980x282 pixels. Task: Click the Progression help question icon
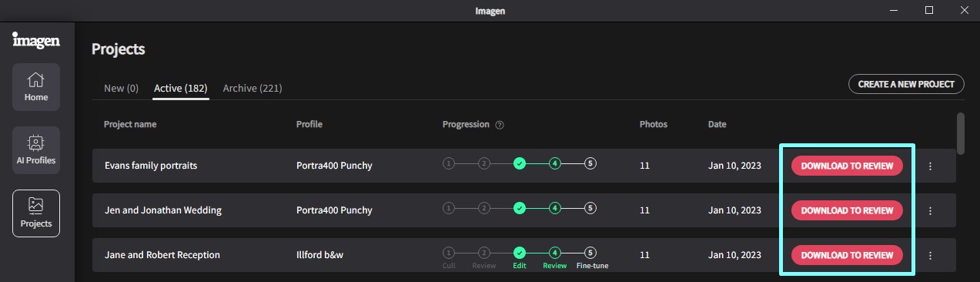coord(500,125)
